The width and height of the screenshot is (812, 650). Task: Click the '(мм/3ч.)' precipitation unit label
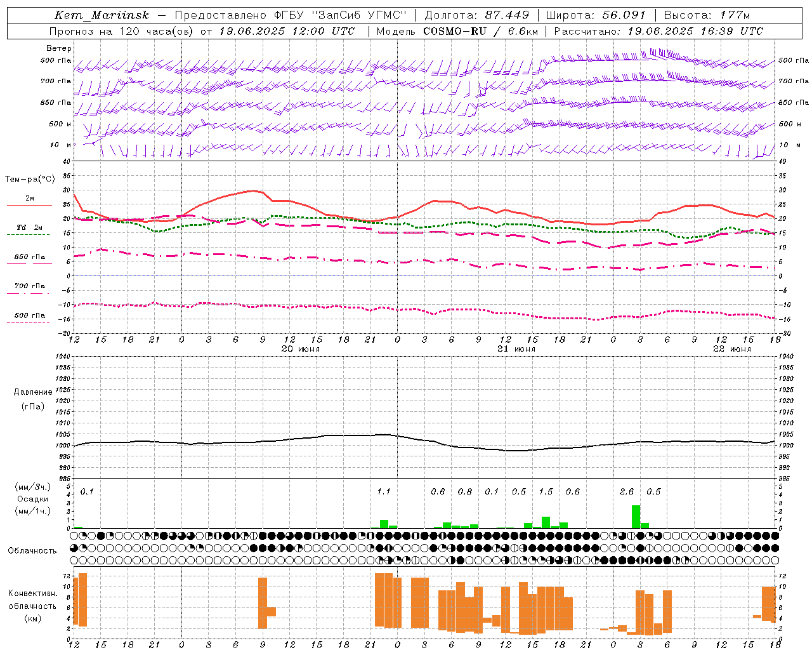[32, 487]
